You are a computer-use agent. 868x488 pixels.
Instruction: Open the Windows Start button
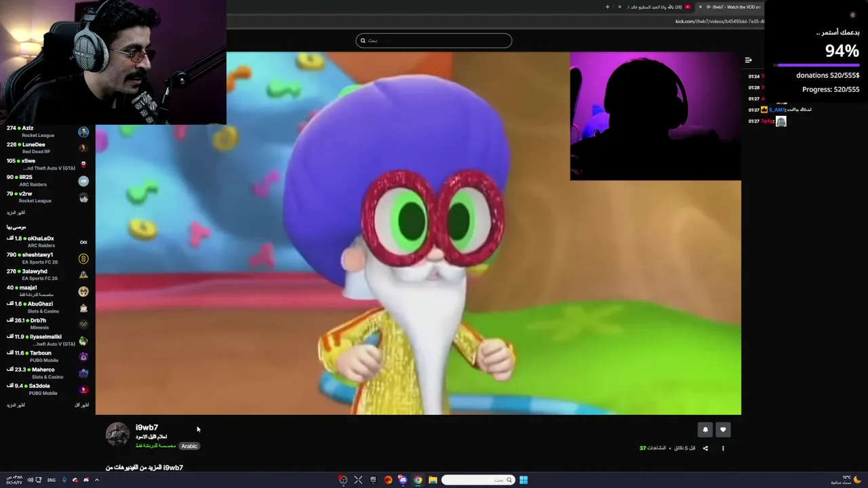coord(524,480)
